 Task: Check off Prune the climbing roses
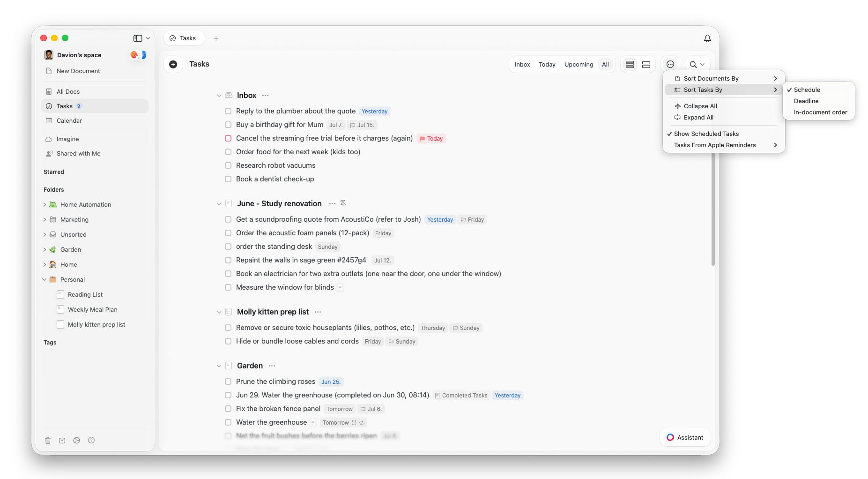click(228, 382)
